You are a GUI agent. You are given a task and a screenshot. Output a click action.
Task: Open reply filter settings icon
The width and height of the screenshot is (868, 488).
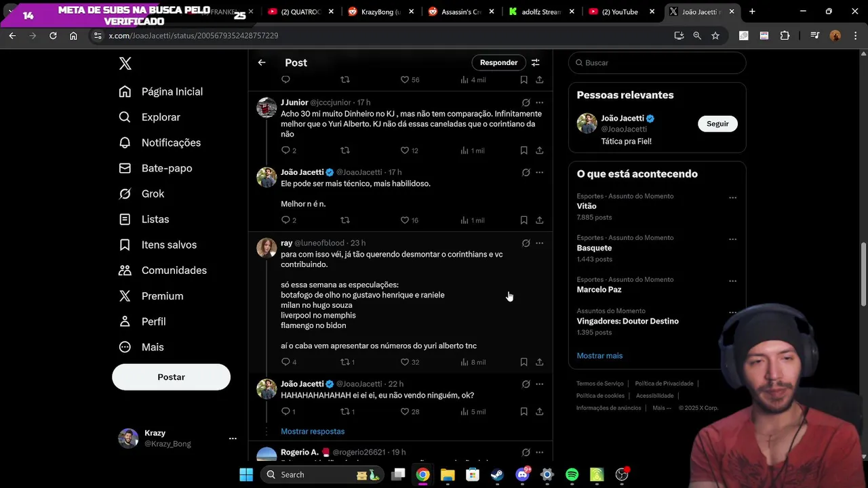click(535, 62)
